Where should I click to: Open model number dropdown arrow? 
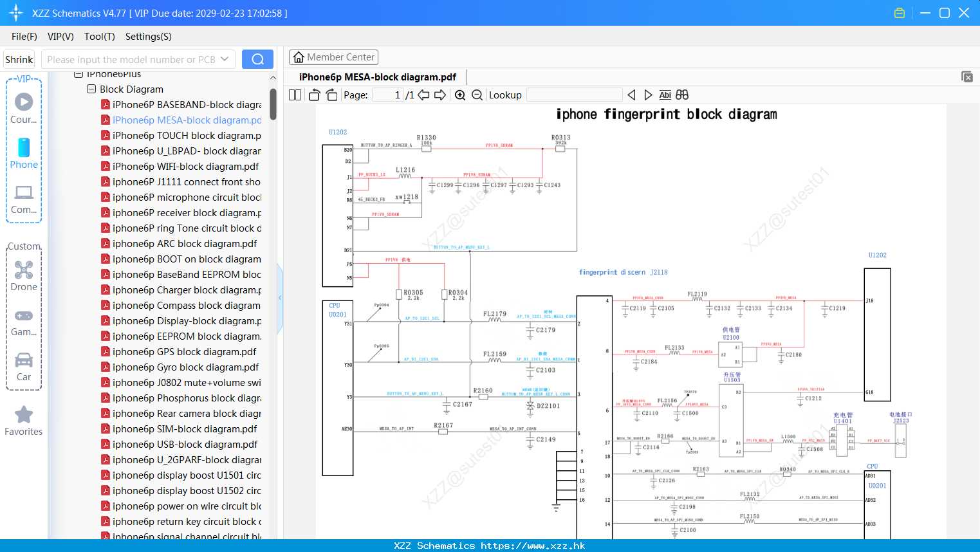(x=225, y=59)
